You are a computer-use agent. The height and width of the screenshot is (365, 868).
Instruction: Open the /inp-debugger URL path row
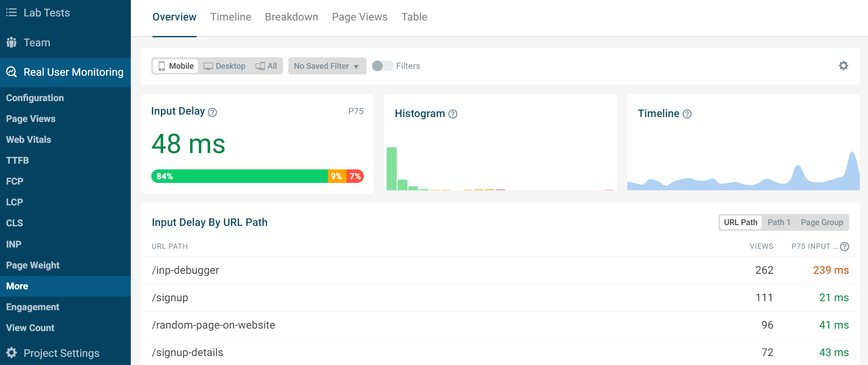[x=186, y=270]
